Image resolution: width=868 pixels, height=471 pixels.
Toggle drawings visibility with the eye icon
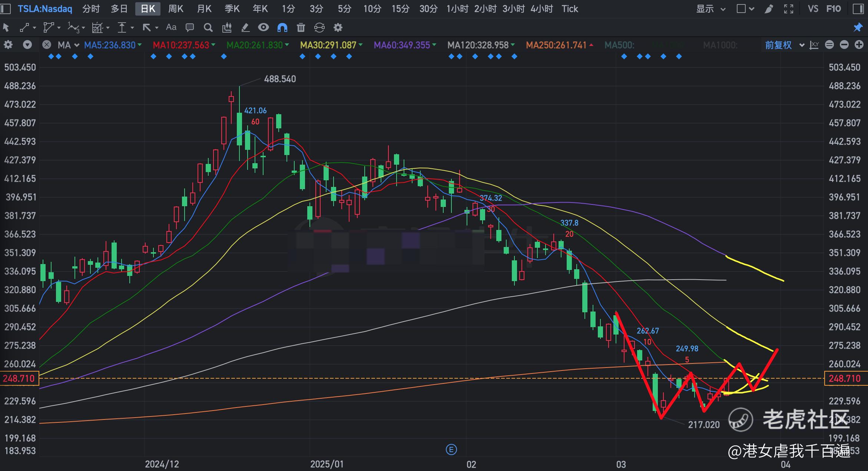tap(263, 27)
